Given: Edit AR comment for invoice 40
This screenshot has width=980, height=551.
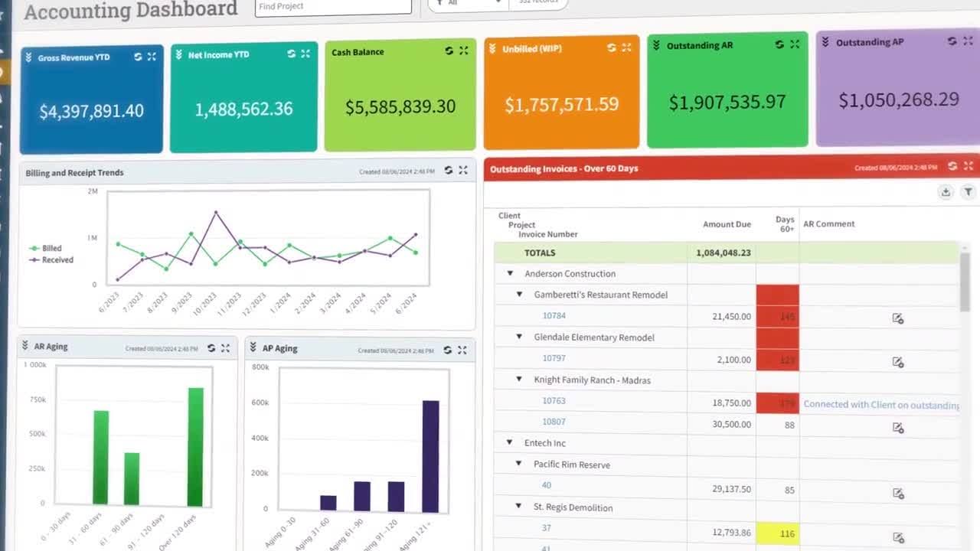Looking at the screenshot, I should point(898,493).
